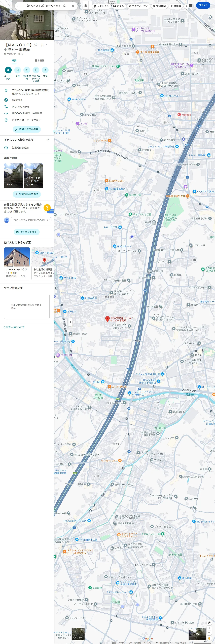
Task: Copy the 〒216-0041 address row
Action: tap(27, 92)
